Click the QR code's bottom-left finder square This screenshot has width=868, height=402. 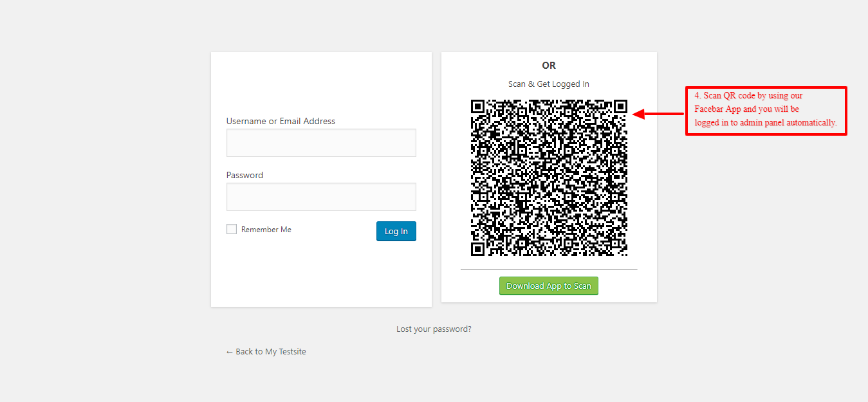(477, 249)
